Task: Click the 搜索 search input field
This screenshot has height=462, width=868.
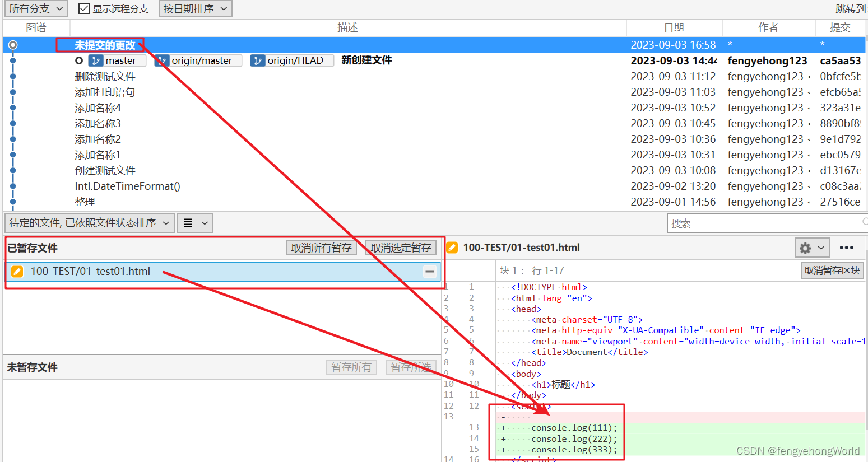Action: click(767, 223)
